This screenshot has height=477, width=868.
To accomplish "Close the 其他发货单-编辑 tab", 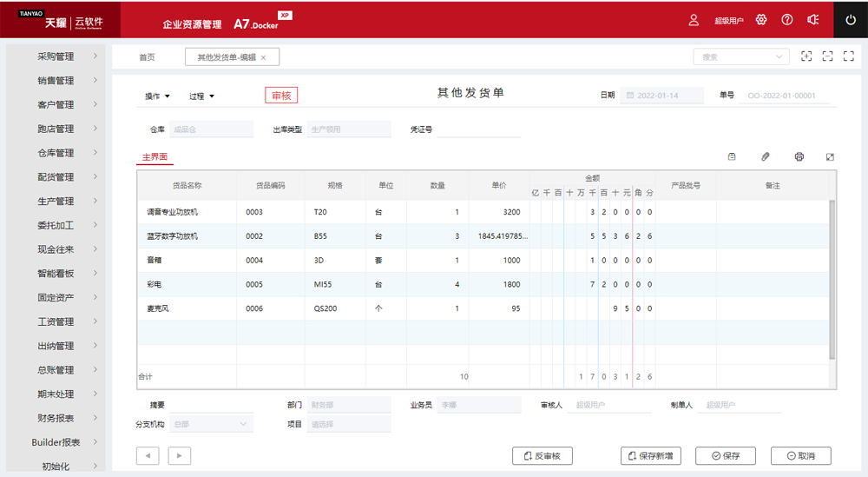I will [x=263, y=57].
